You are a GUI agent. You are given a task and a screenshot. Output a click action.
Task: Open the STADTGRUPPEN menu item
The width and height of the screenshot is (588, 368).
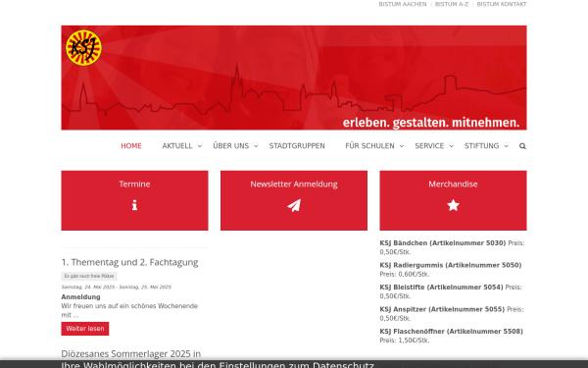[297, 145]
